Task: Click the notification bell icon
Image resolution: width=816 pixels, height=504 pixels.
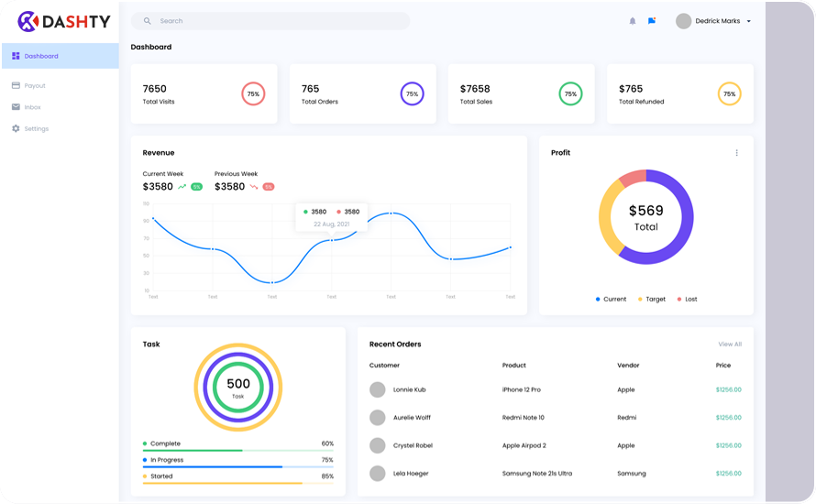Action: 632,21
